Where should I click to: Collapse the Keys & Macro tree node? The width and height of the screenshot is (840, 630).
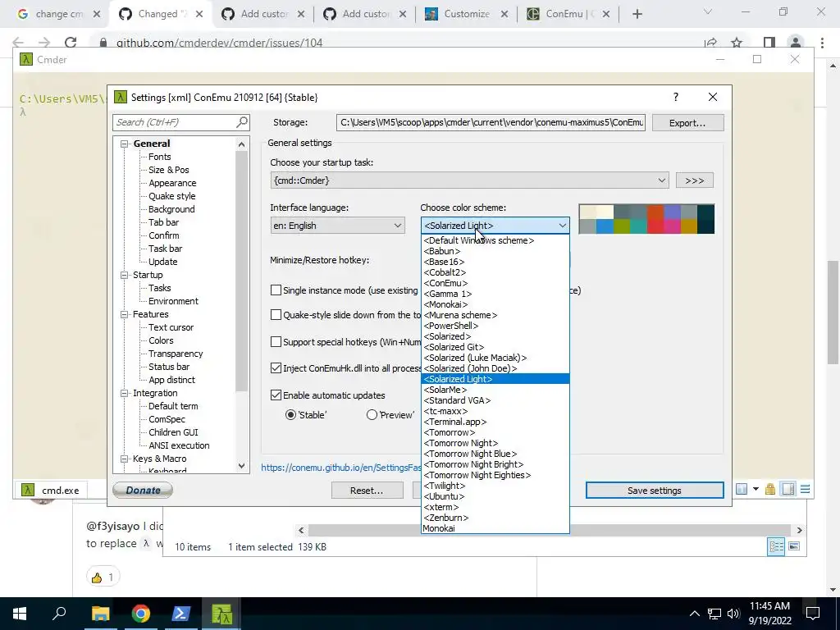coord(125,459)
